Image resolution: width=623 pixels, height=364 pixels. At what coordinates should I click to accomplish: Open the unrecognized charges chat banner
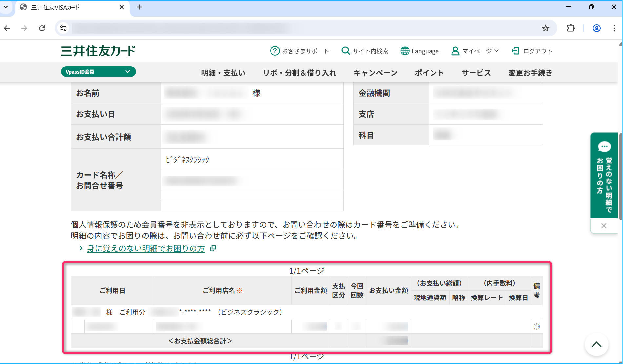tap(604, 175)
